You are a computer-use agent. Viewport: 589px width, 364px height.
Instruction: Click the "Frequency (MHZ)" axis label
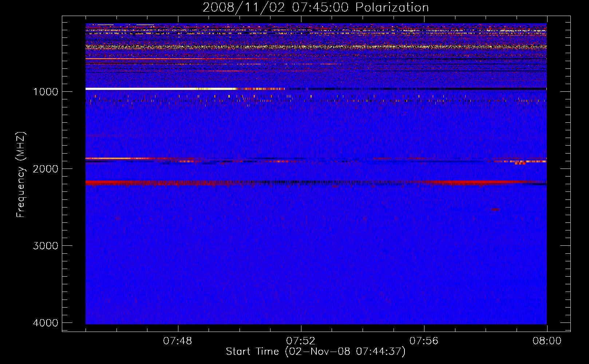[x=21, y=175]
